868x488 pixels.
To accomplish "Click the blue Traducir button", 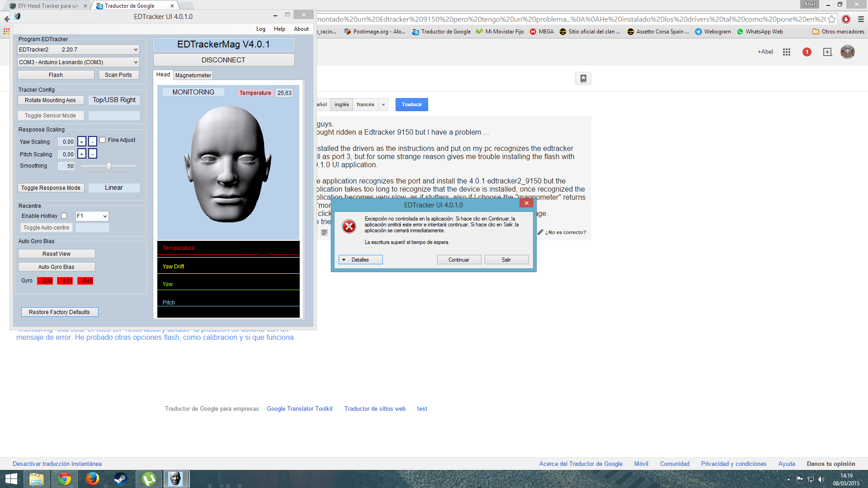I will [412, 105].
